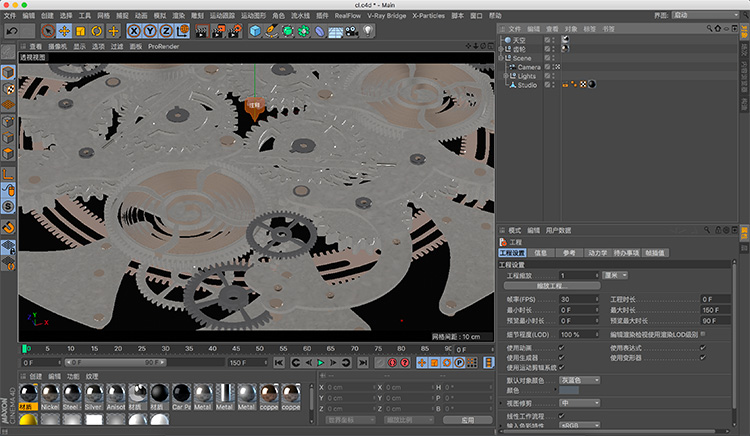Viewport: 750px width, 436px height.
Task: Click Render View clapperboard icon
Action: [x=202, y=31]
